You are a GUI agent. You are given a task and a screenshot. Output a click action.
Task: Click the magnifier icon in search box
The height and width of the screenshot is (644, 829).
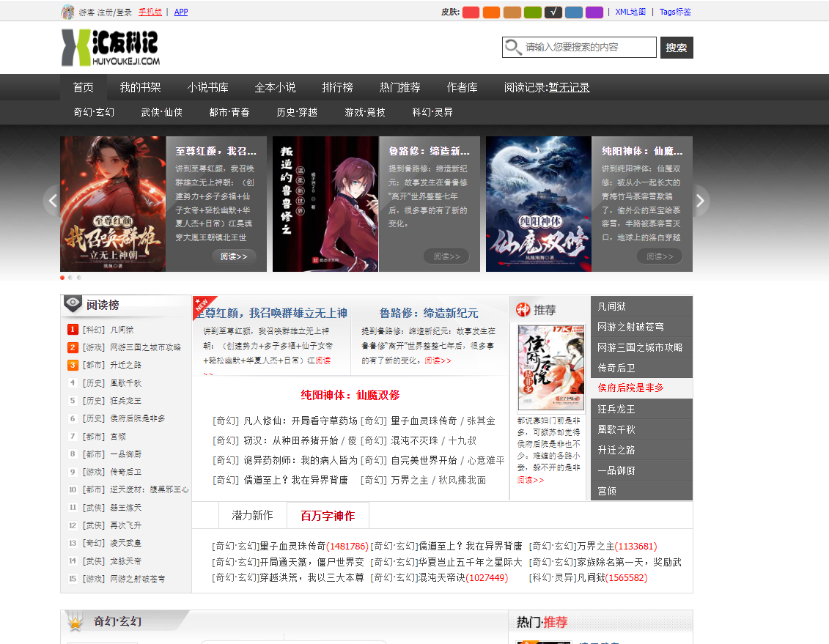point(513,48)
